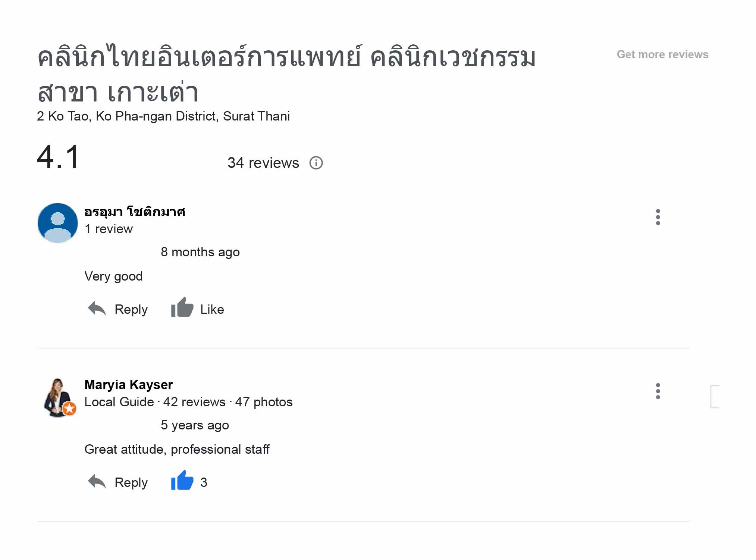Toggle blue thumbs-up on Maryia Kayser's review

(182, 481)
